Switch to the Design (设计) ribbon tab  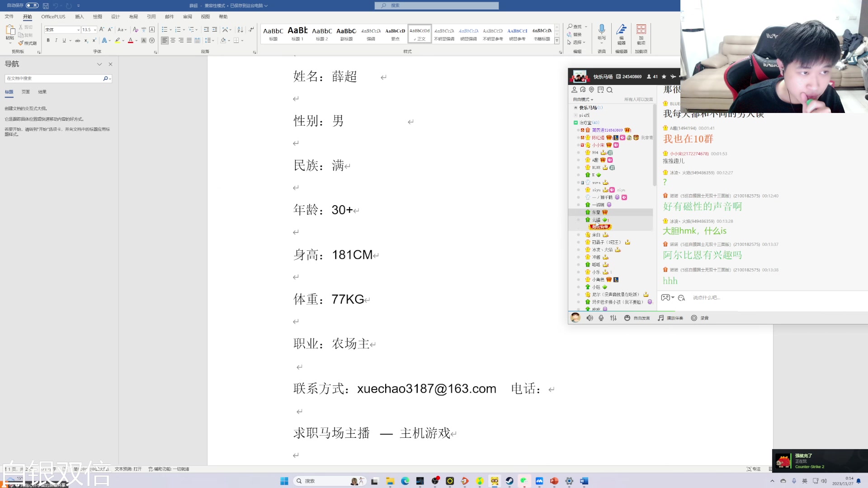pos(116,17)
